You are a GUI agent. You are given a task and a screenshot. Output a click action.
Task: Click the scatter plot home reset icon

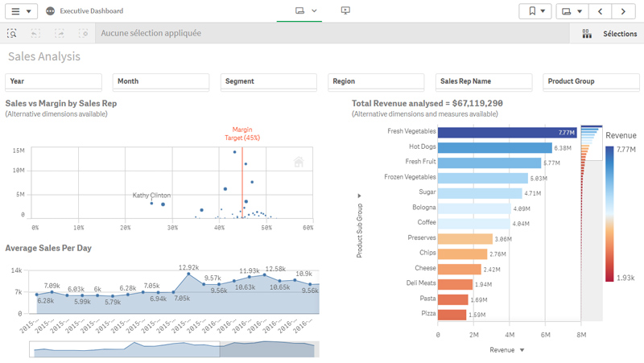[299, 163]
